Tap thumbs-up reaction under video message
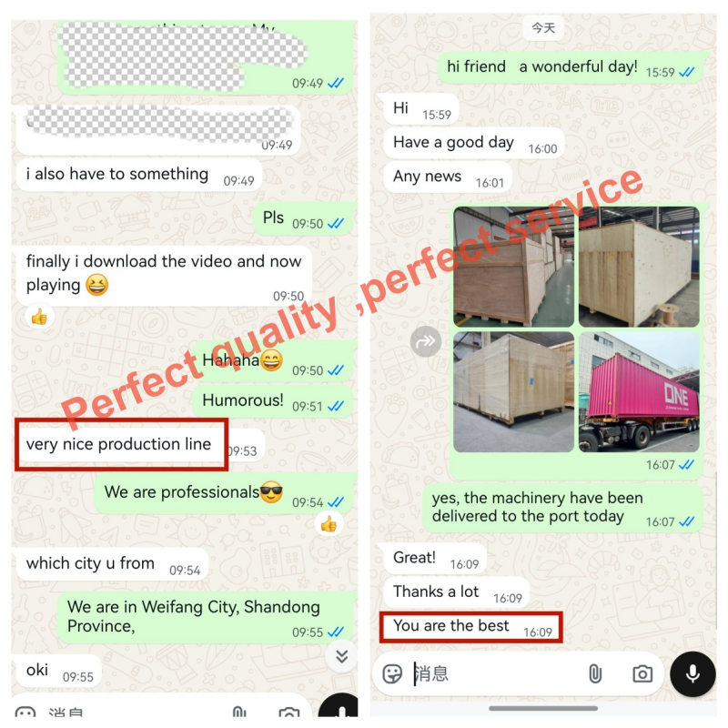Screen dimensions: 728x728 39,318
